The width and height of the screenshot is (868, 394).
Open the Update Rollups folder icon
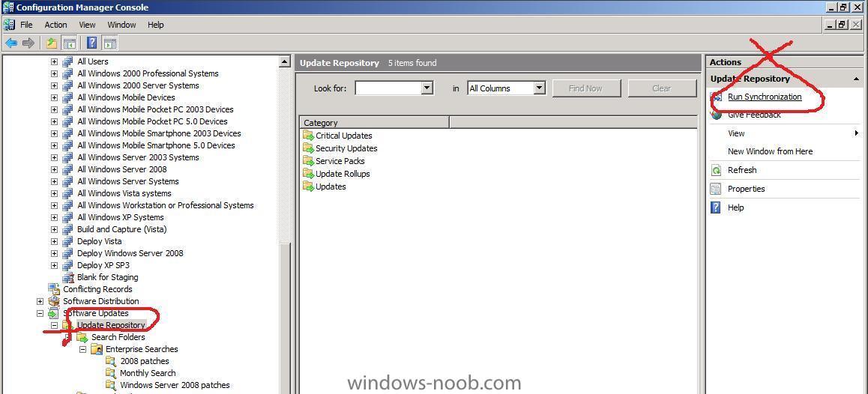tap(308, 174)
